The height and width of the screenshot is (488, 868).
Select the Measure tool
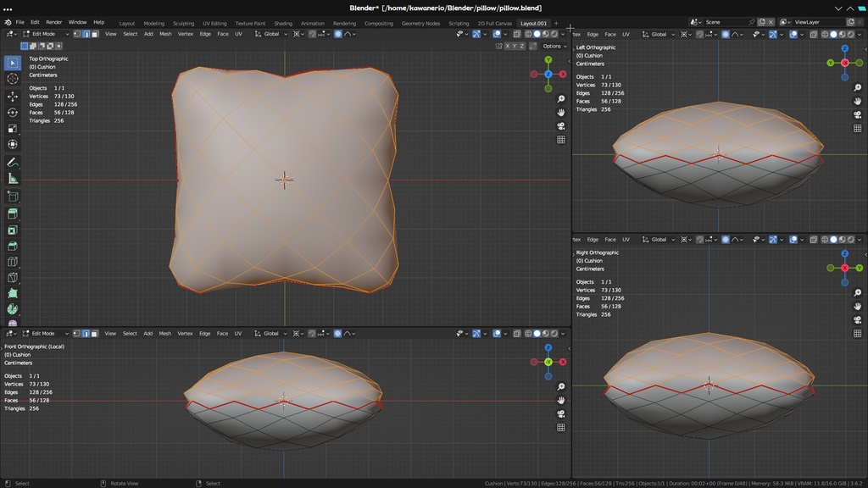click(13, 179)
